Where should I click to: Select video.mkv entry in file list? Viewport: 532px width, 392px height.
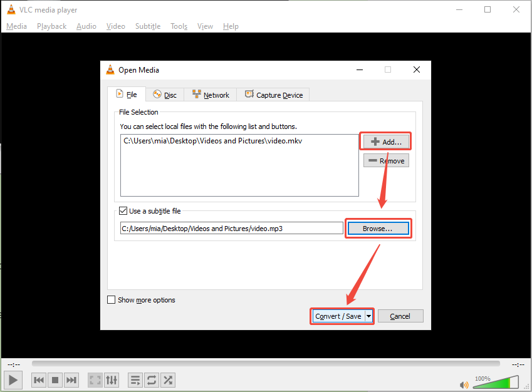(x=212, y=141)
